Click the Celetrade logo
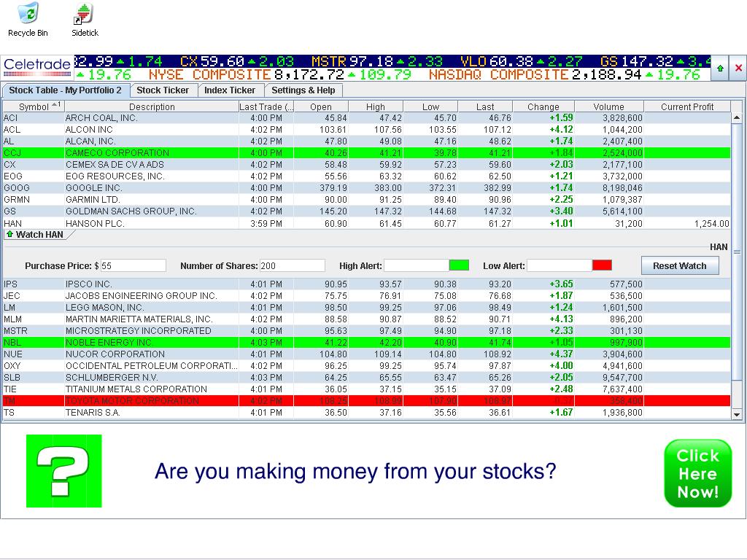Screen dimensions: 747x560 tap(37, 67)
